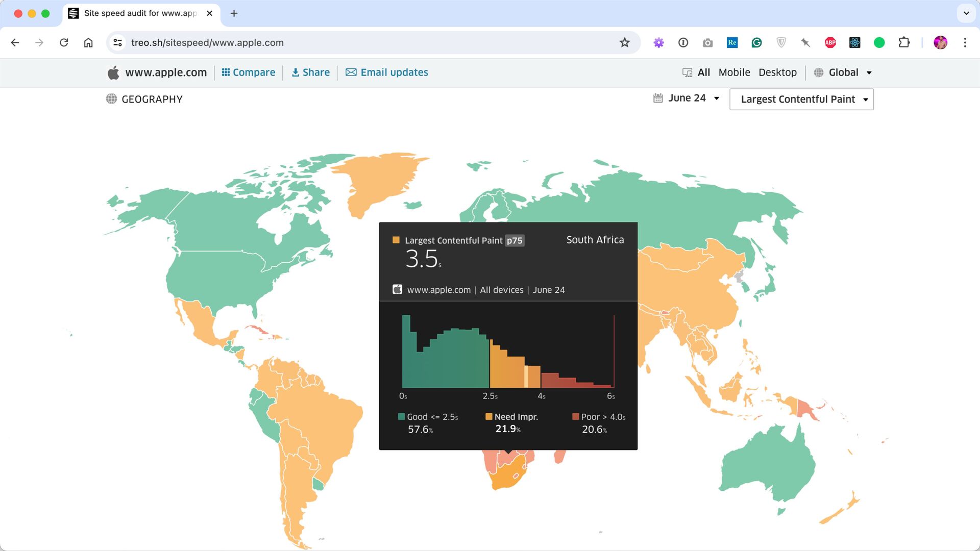
Task: Open the green circle extension
Action: coord(879,43)
